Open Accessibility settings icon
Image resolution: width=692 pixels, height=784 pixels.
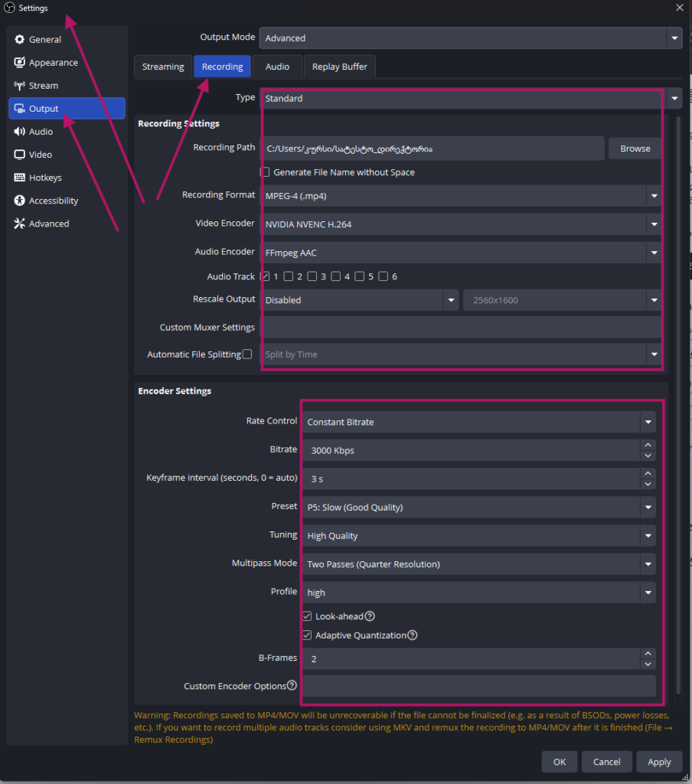[x=20, y=201]
